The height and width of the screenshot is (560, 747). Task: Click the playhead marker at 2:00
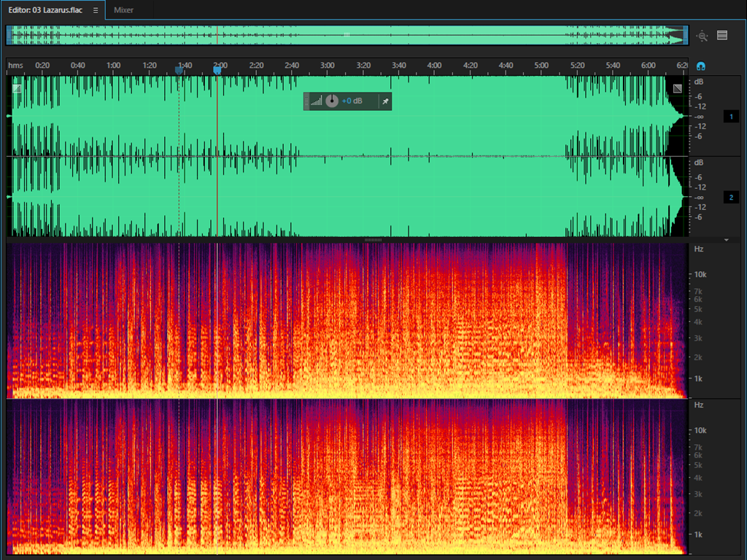[x=217, y=70]
